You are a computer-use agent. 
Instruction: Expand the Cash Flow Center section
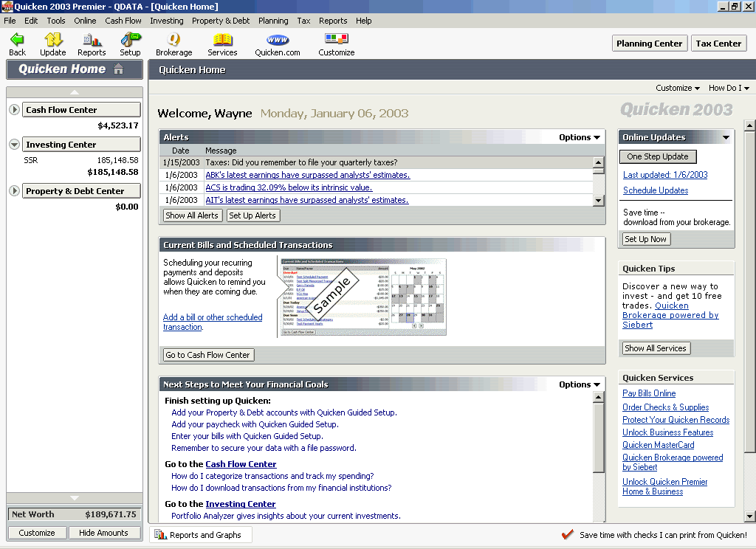[x=15, y=109]
